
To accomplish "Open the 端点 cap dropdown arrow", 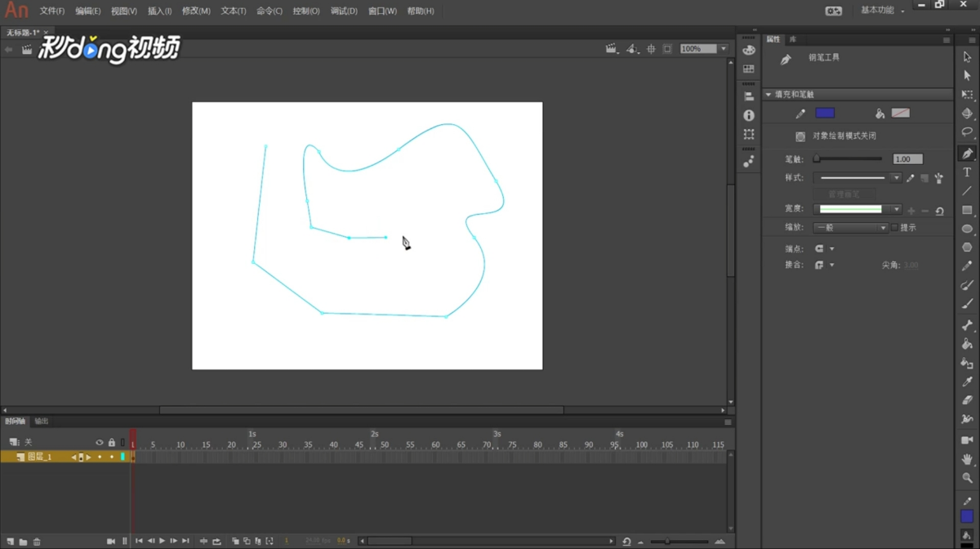I will [x=831, y=249].
